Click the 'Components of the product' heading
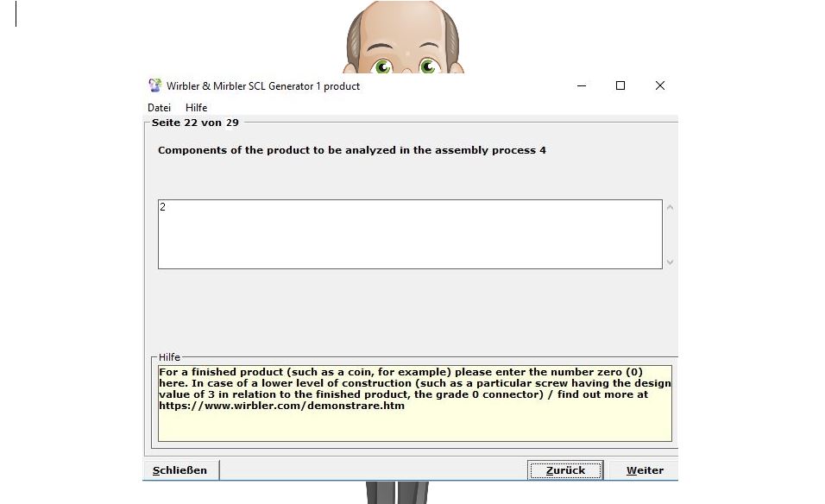The image size is (825, 504). 351,150
